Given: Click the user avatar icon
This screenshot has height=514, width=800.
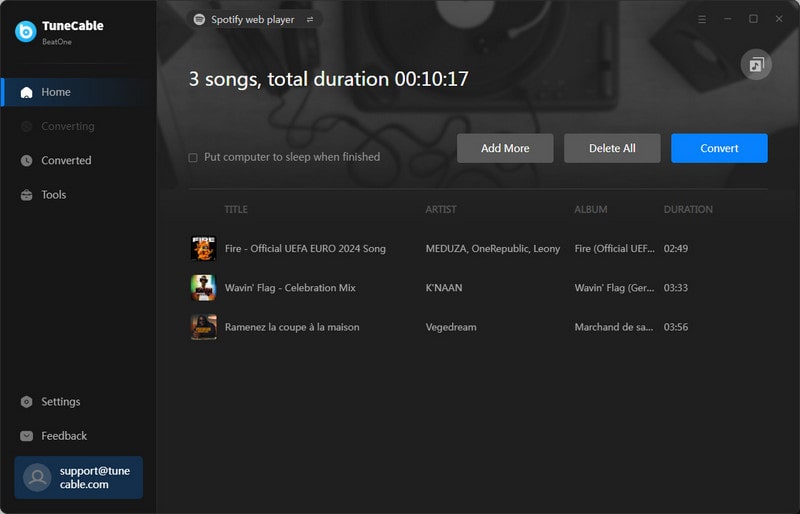Looking at the screenshot, I should (x=37, y=477).
